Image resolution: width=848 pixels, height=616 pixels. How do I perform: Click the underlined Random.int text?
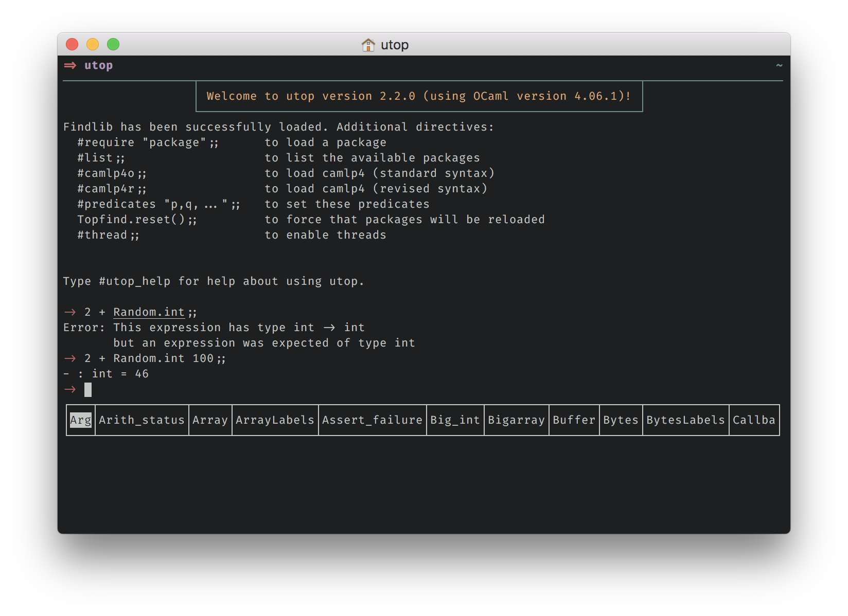point(149,312)
